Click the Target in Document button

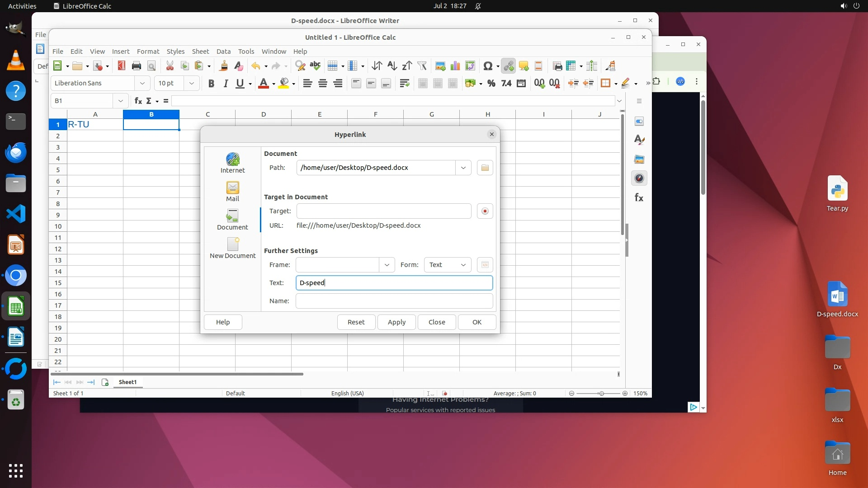pyautogui.click(x=485, y=211)
